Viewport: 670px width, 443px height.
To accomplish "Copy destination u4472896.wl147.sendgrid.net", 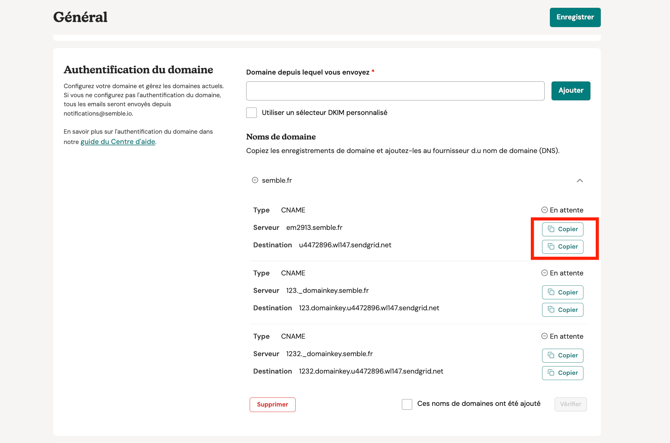I will [562, 246].
